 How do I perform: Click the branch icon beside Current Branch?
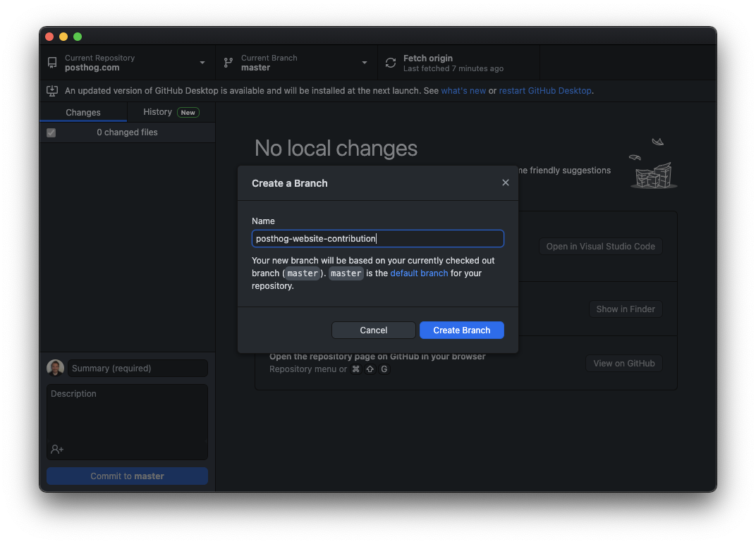(227, 63)
